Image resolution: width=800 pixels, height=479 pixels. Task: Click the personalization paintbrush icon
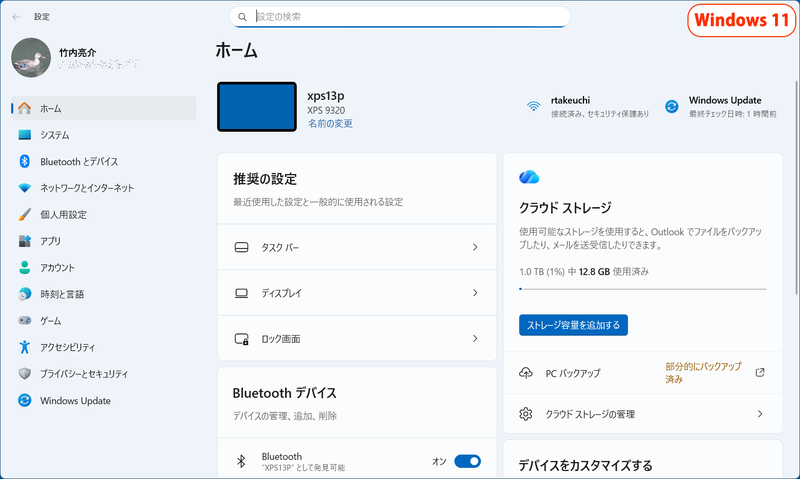click(24, 214)
